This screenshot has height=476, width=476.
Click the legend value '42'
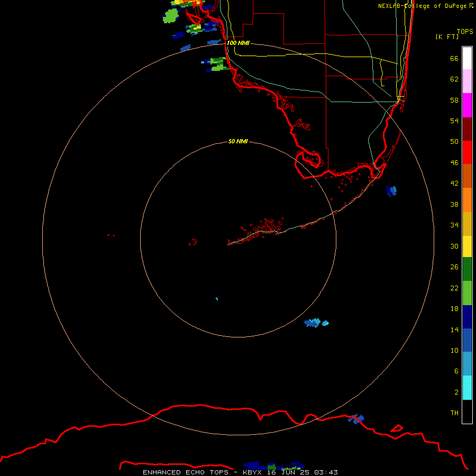tap(454, 183)
